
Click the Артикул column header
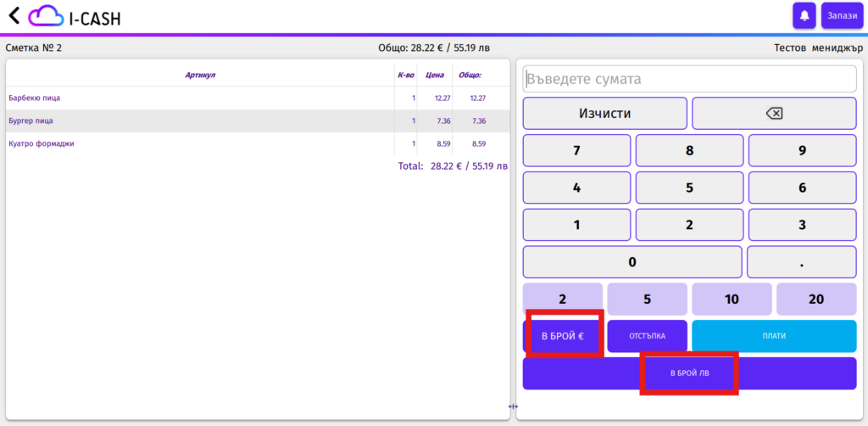(200, 76)
